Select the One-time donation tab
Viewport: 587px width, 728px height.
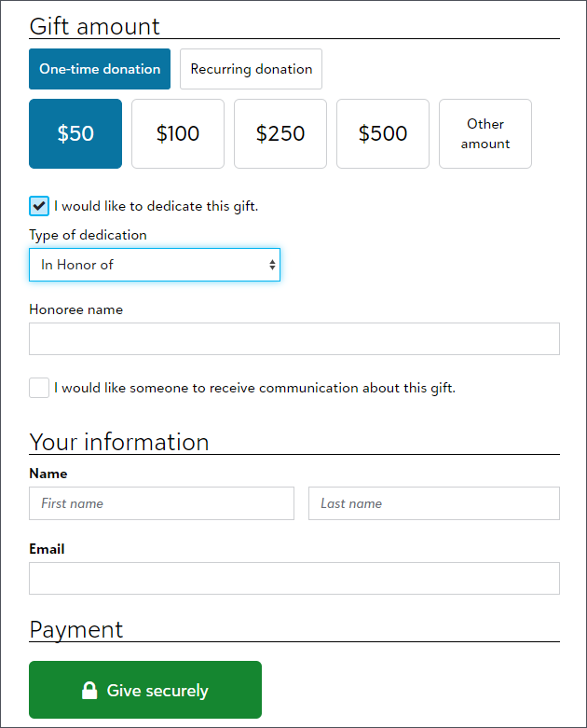tap(100, 69)
